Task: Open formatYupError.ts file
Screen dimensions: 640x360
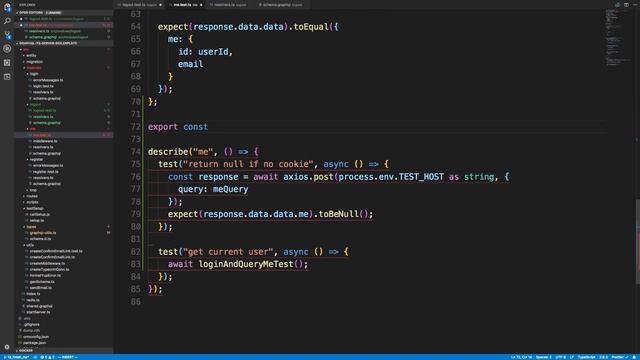Action: (x=45, y=276)
